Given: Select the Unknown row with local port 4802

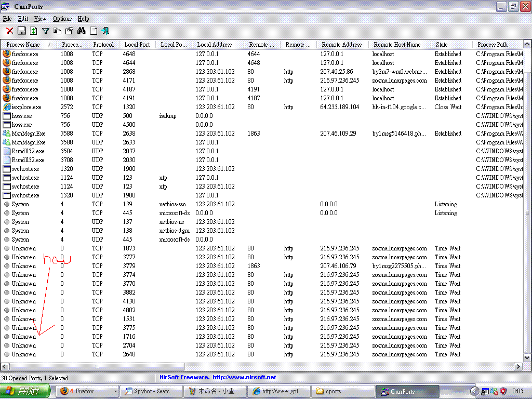Looking at the screenshot, I should click(x=262, y=310).
